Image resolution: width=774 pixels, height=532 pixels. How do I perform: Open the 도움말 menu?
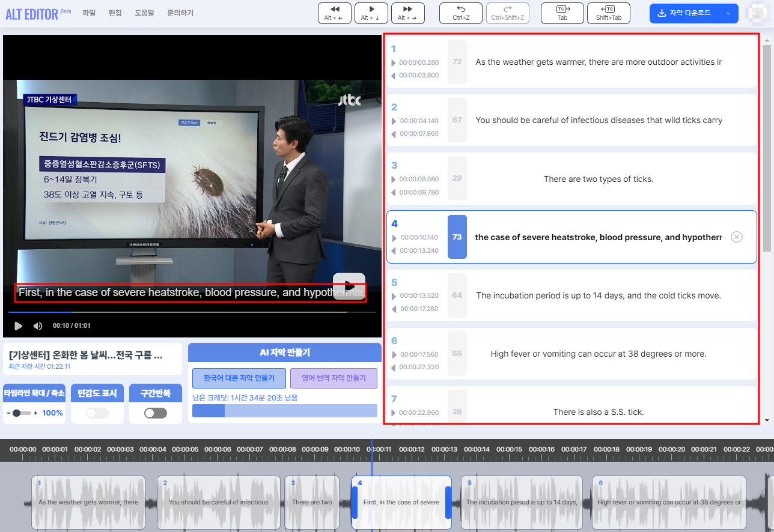[145, 13]
